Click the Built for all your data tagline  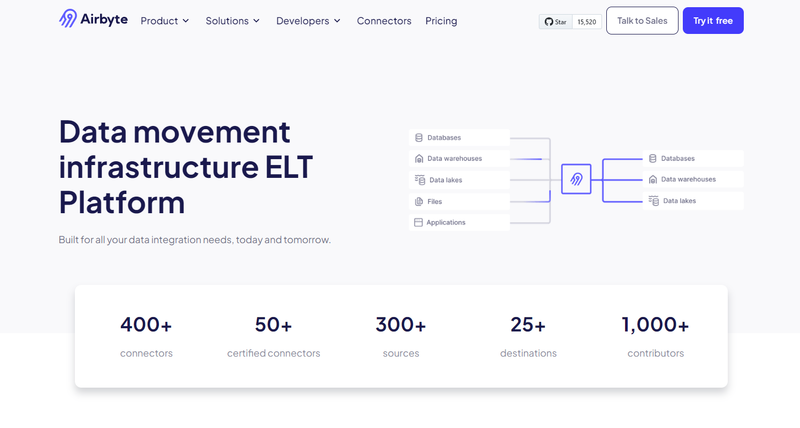click(195, 240)
